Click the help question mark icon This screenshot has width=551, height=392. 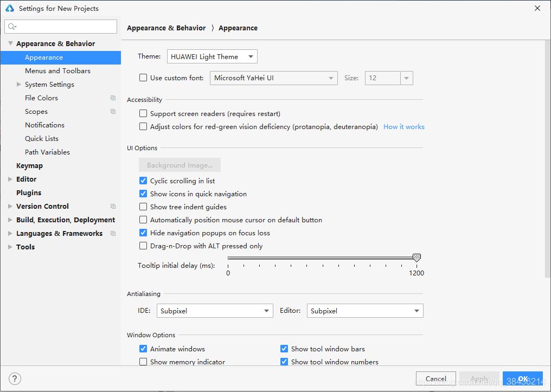click(x=15, y=378)
